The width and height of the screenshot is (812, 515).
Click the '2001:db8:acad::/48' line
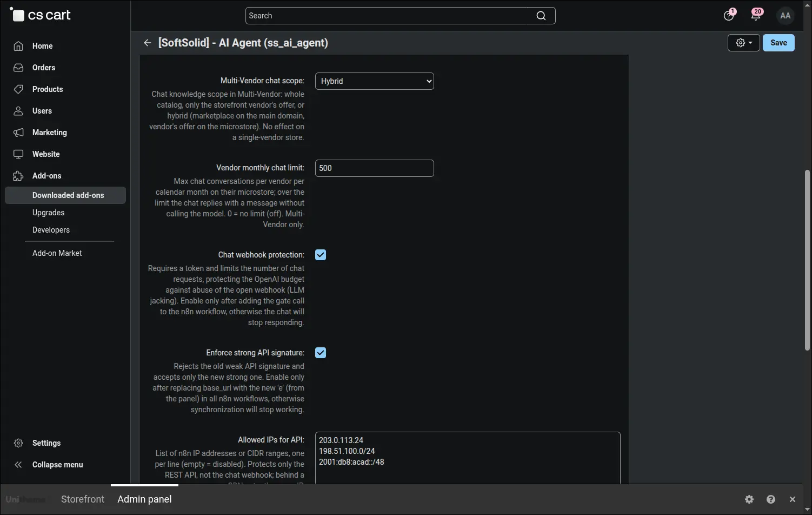pyautogui.click(x=351, y=462)
